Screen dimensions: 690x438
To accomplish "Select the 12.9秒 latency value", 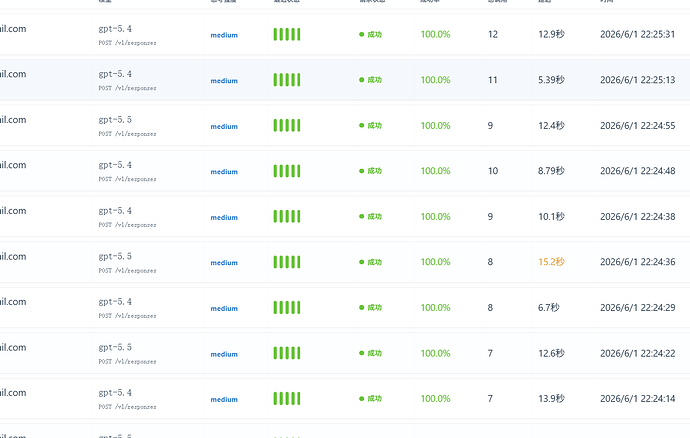I will 551,34.
